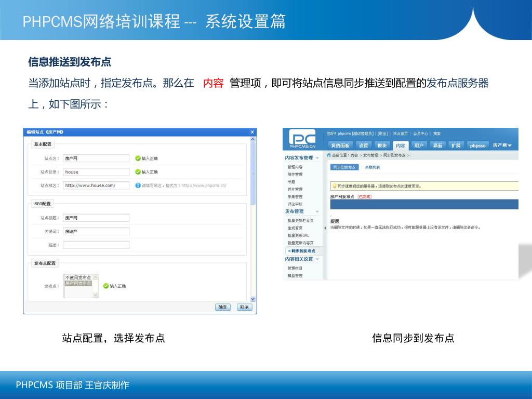Focus the empty 描述 input field
This screenshot has width=532, height=399.
tap(96, 245)
